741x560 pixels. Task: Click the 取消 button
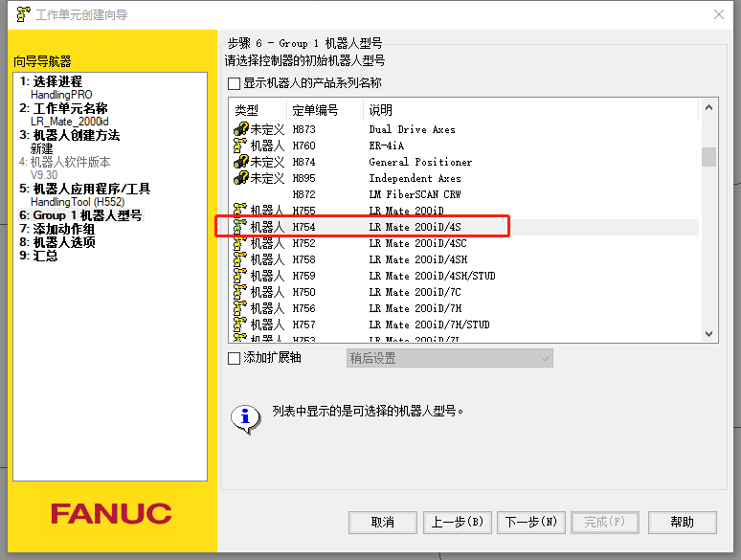click(383, 523)
